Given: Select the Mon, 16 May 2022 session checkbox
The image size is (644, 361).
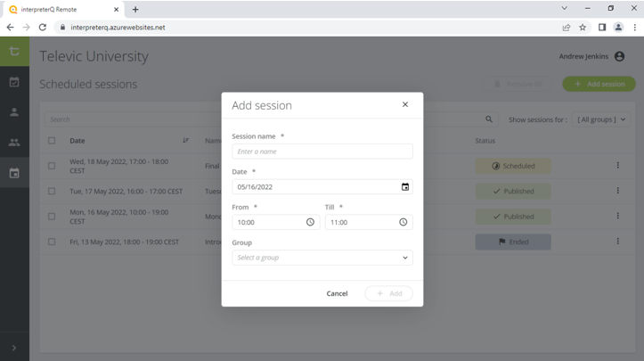Looking at the screenshot, I should pyautogui.click(x=52, y=217).
